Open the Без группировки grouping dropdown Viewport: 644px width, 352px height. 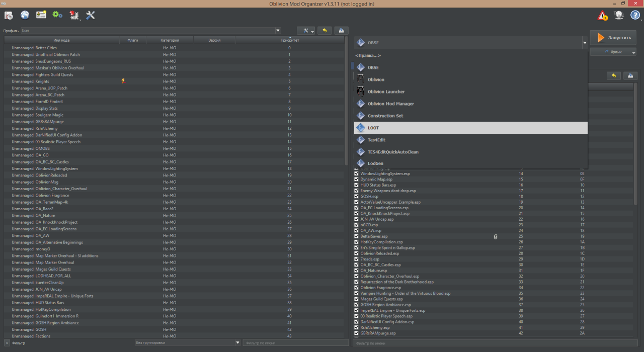pyautogui.click(x=188, y=342)
